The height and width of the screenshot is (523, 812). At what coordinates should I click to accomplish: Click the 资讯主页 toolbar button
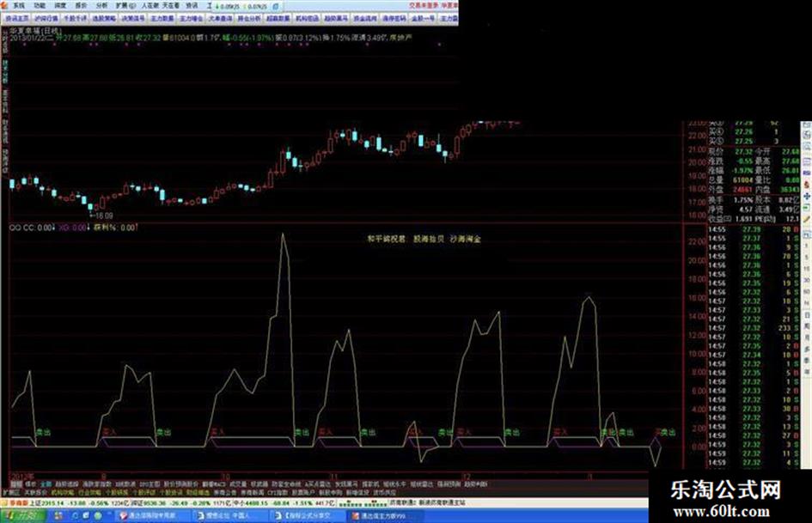pos(17,18)
